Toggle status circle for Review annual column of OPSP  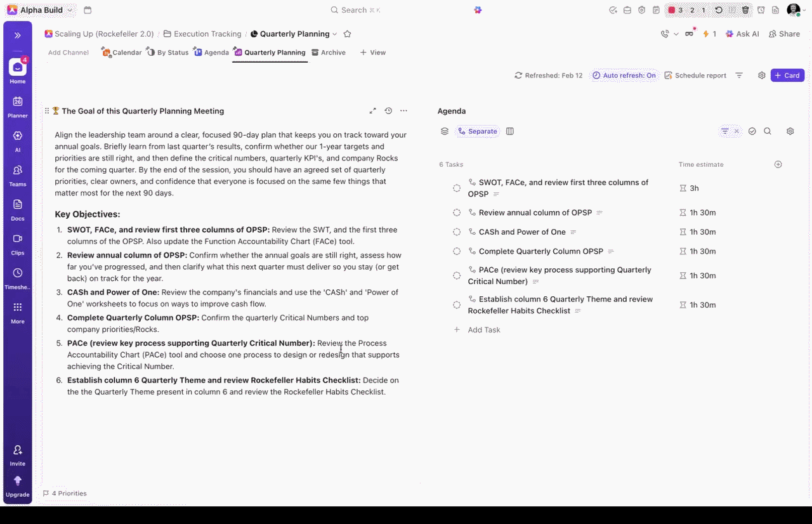(457, 213)
